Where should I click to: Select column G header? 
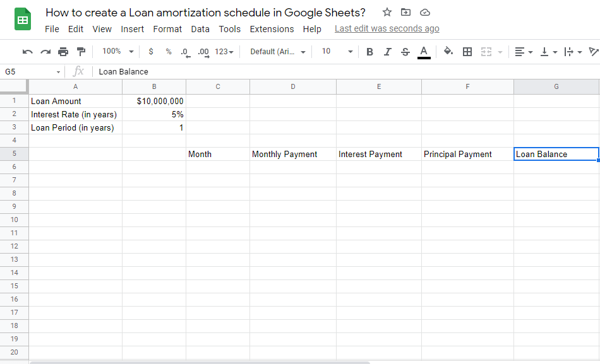(x=556, y=87)
